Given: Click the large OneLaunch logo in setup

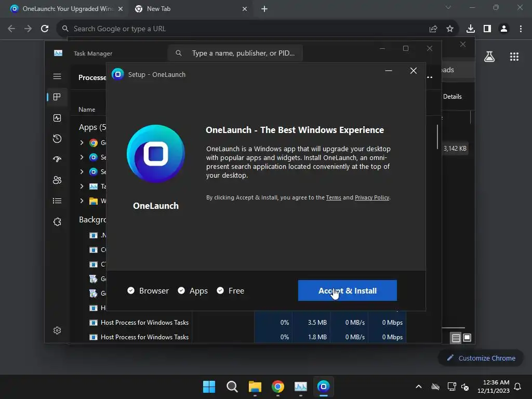Looking at the screenshot, I should coord(156,154).
